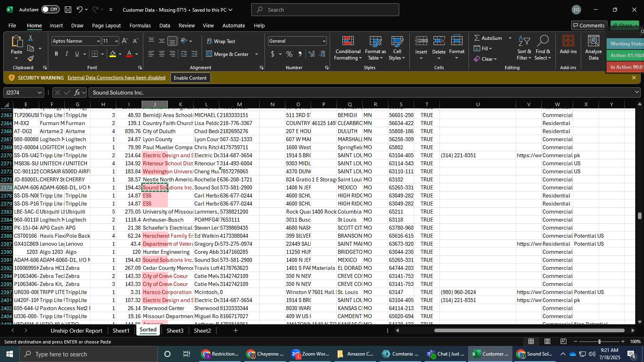Open the External Data Connections disabled link
This screenshot has width=644, height=362.
click(116, 78)
